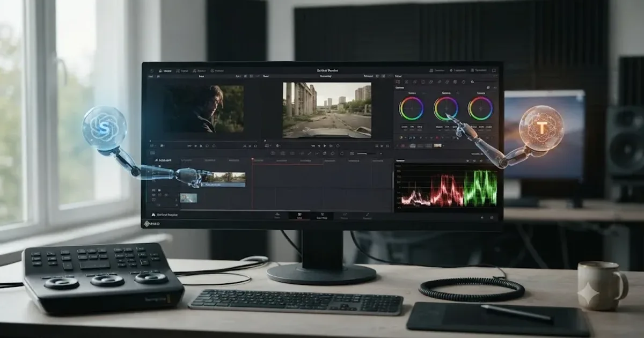Screen dimensions: 644x338
Task: Click the fullscreen icon at top-right of the app bar
Action: coord(494,70)
